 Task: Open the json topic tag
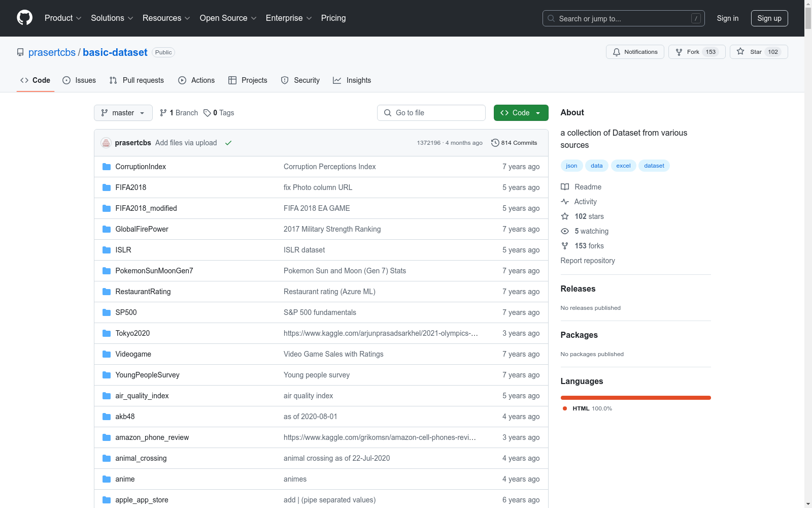571,166
